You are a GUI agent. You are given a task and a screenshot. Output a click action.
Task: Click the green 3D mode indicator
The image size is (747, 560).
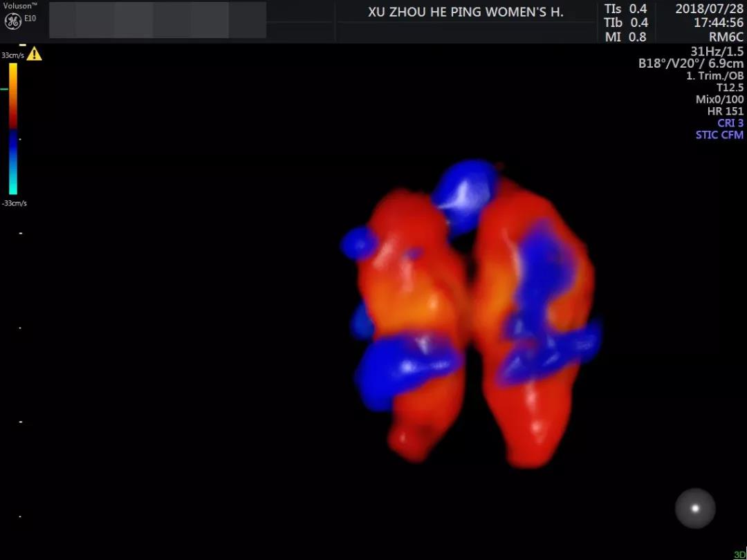pos(739,554)
